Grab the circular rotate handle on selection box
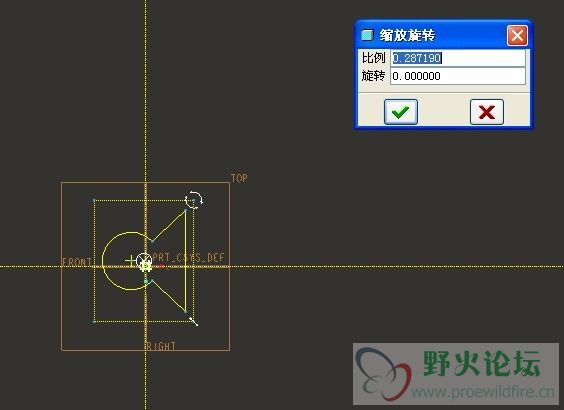This screenshot has width=564, height=410. (x=194, y=200)
